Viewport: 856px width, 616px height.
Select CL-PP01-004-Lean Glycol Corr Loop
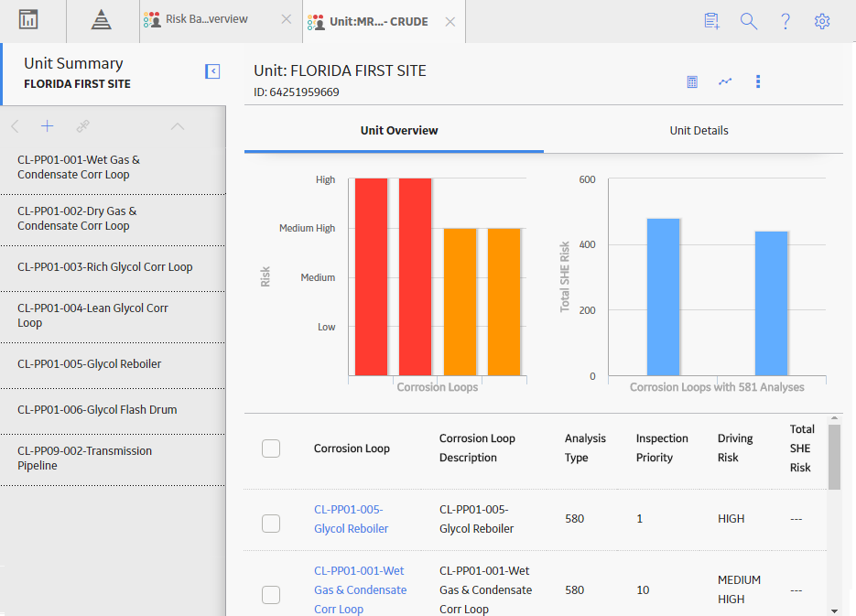click(x=113, y=316)
